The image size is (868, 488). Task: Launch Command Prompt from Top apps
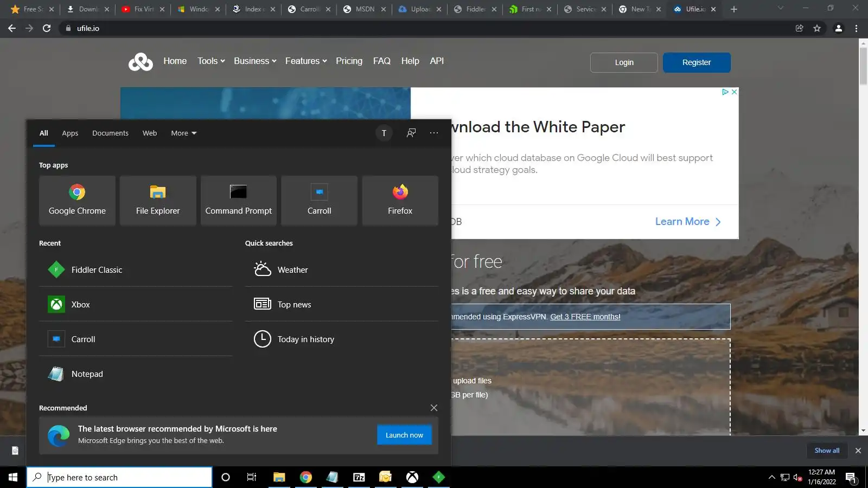click(x=239, y=200)
